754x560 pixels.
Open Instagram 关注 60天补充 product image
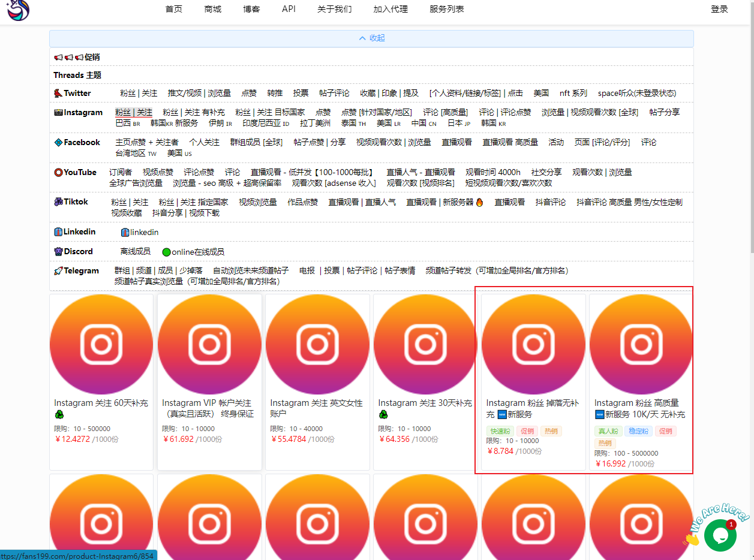(101, 344)
